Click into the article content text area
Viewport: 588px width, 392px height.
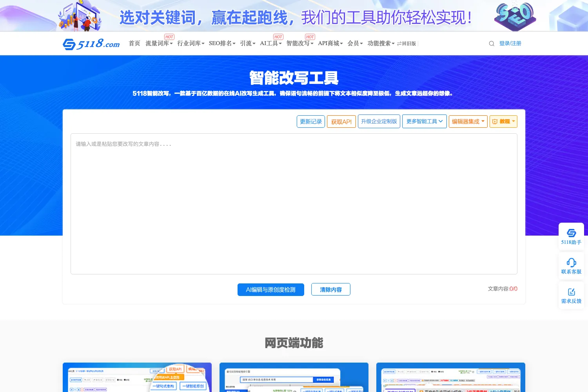(294, 204)
